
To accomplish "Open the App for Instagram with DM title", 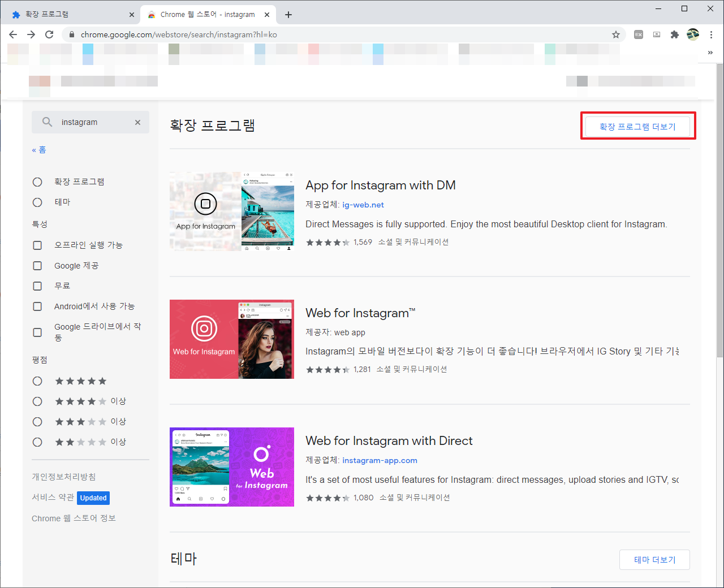I will coord(381,185).
